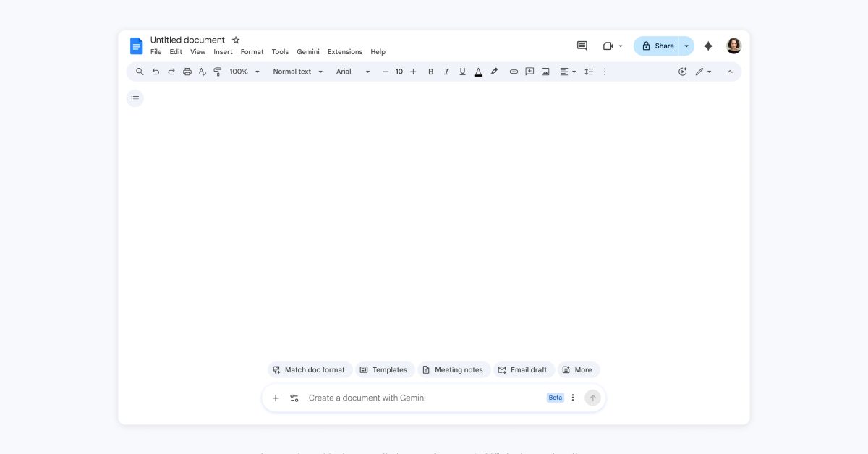
Task: Click the insert image icon
Action: click(x=545, y=72)
